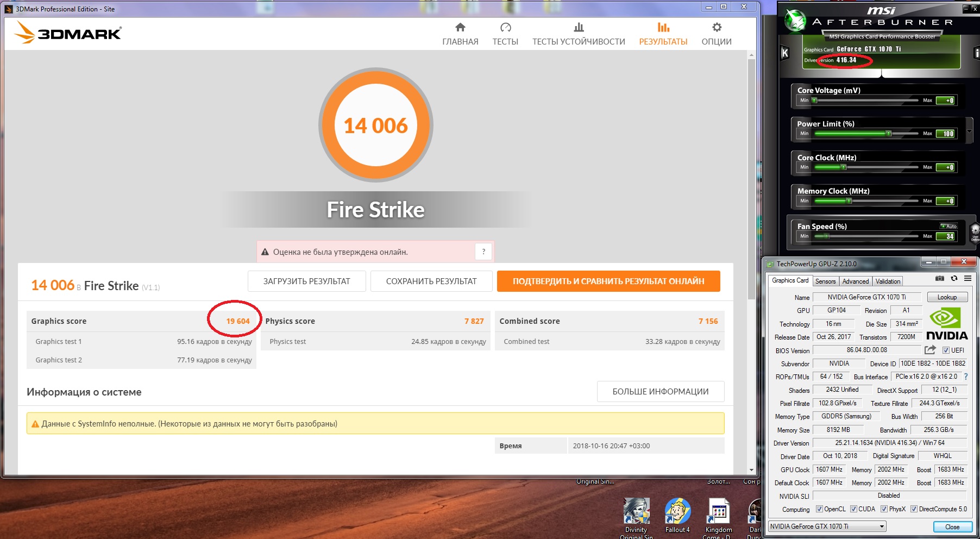This screenshot has width=980, height=539.
Task: Open the fan User Define gear in Afterburner
Action: coord(975,231)
